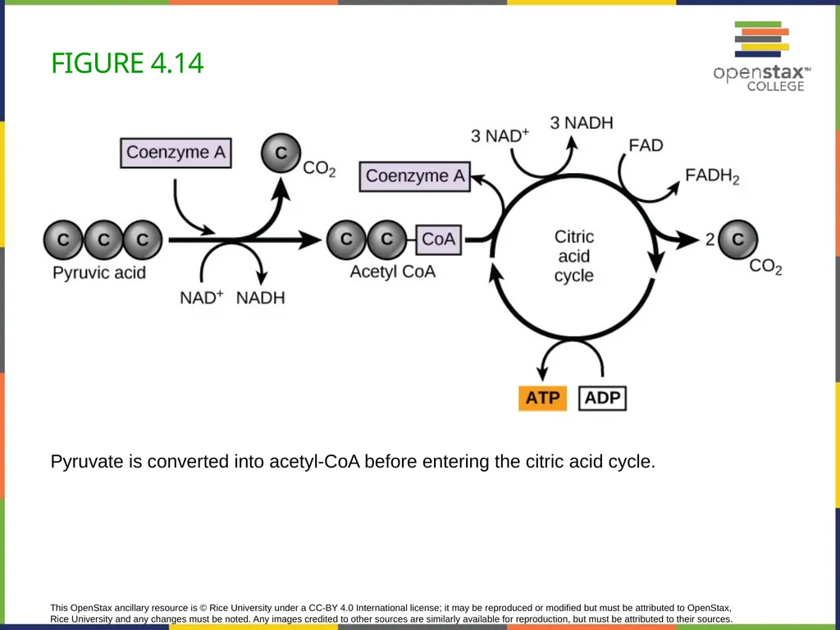
Task: Click the leftmost carbon sphere of pyruvic acid
Action: [63, 240]
